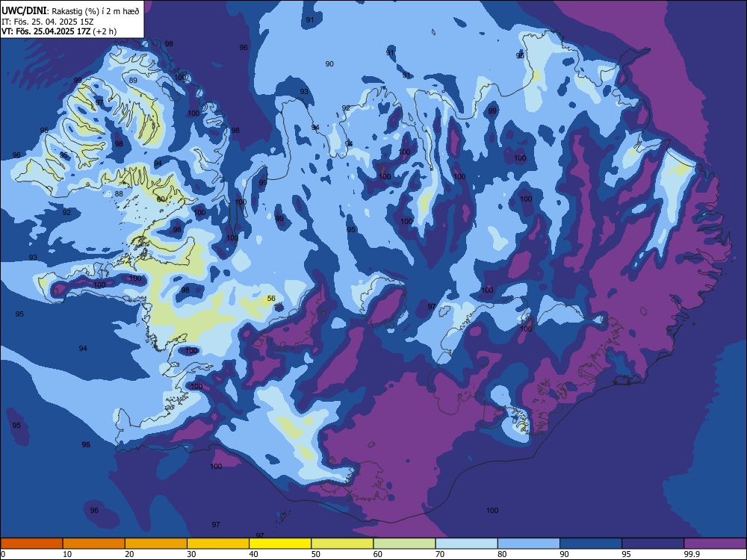Click the 'VT: Fös. 25.04.2025 17Z' valid-time line

[x=46, y=31]
